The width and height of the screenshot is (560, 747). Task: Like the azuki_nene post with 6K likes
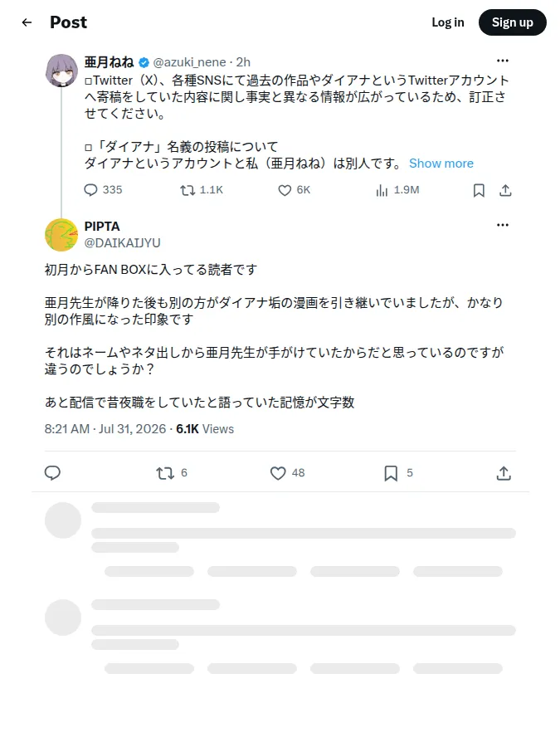[285, 191]
